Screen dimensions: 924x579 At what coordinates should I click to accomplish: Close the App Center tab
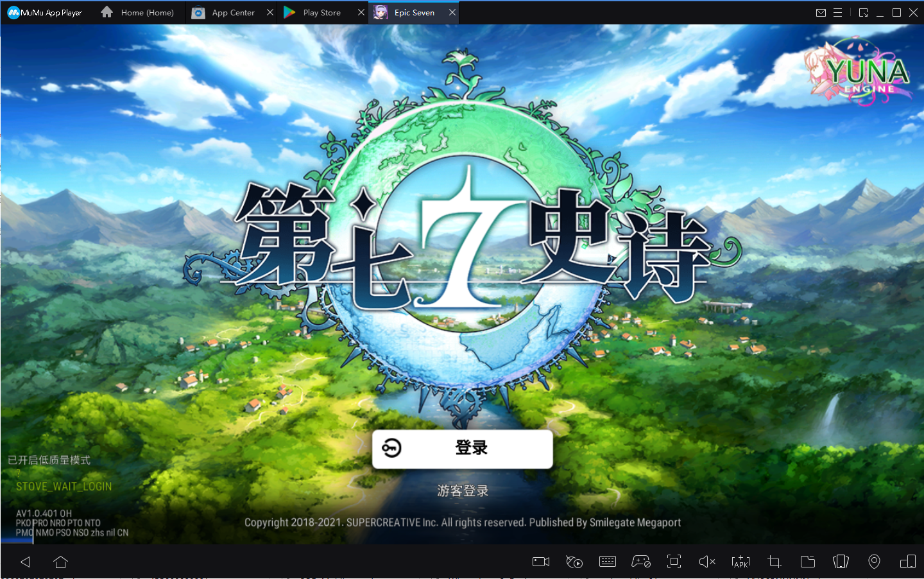[270, 12]
